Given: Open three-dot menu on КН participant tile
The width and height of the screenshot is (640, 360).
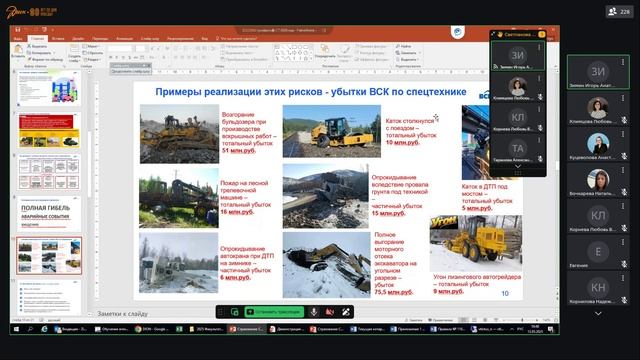Looking at the screenshot, I should [x=623, y=278].
